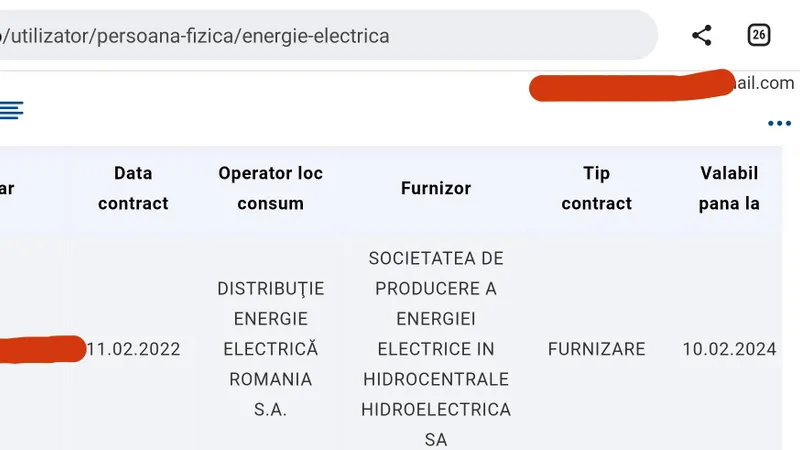Image resolution: width=800 pixels, height=450 pixels.
Task: Open the three-dot more options menu
Action: coord(779,123)
